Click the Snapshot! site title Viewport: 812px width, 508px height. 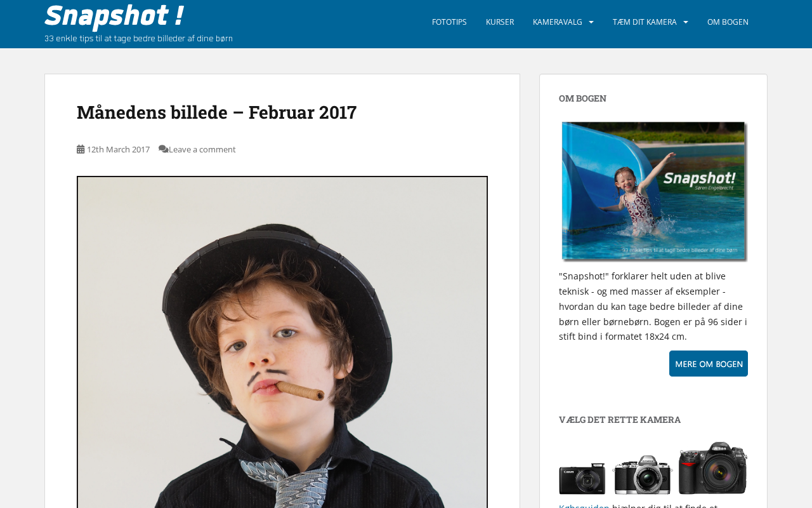(114, 15)
